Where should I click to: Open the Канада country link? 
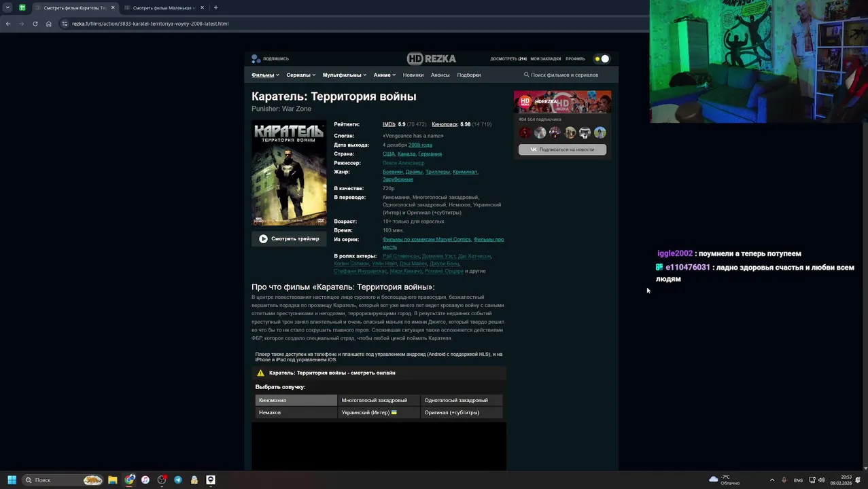click(406, 153)
